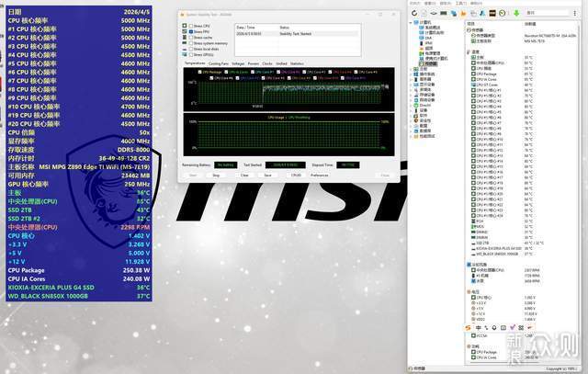This screenshot has width=588, height=374.
Task: Select the 'Stability Test: Started' log row
Action: click(x=298, y=34)
